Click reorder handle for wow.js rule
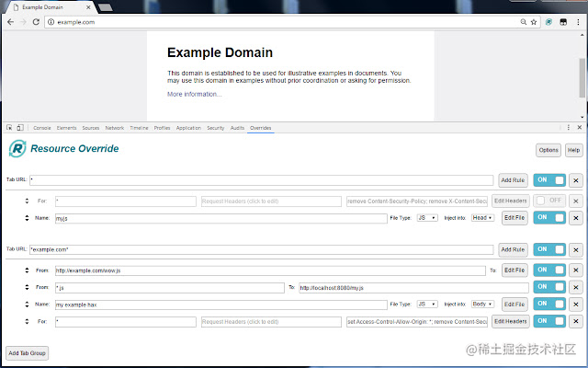 pos(27,270)
